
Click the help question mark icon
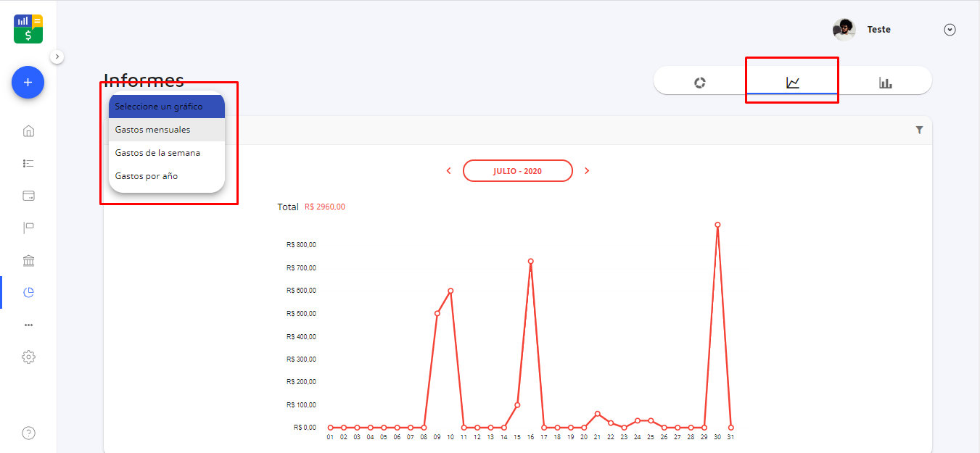[28, 433]
